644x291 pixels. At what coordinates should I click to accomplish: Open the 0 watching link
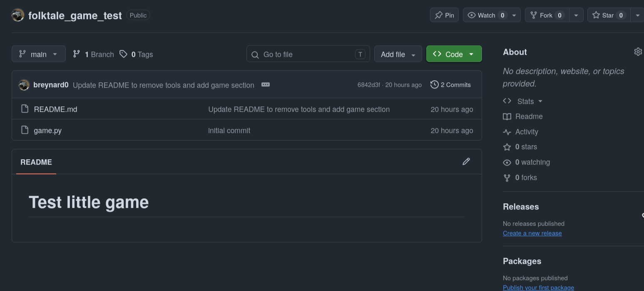click(x=532, y=162)
